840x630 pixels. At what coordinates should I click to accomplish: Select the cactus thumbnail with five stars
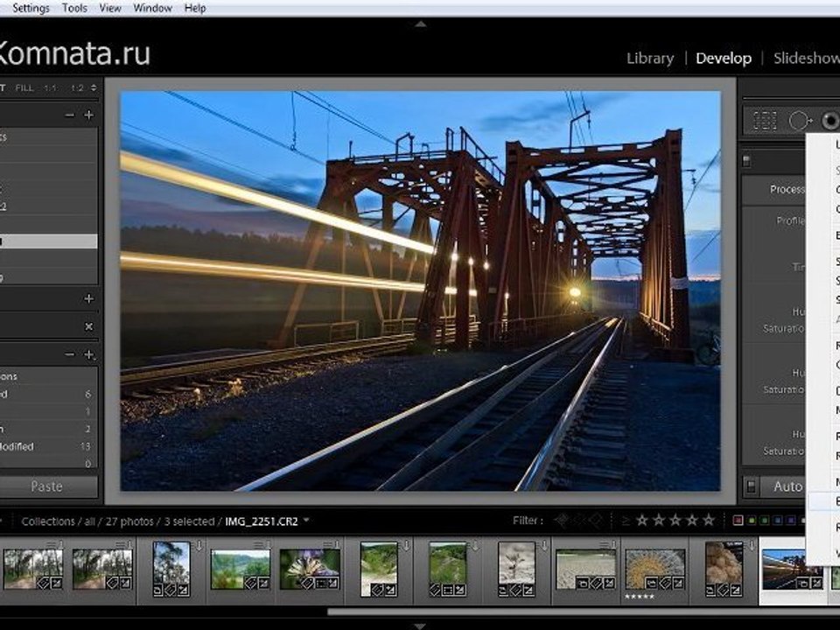[654, 569]
